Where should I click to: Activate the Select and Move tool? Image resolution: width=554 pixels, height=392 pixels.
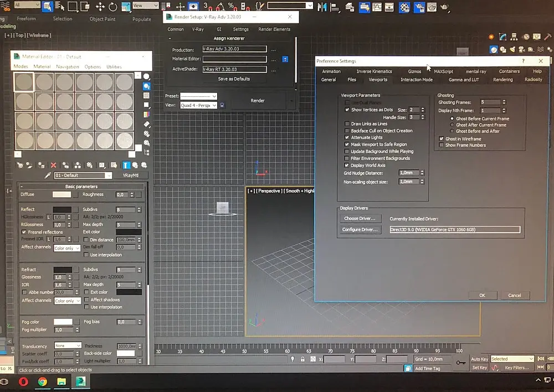click(100, 6)
